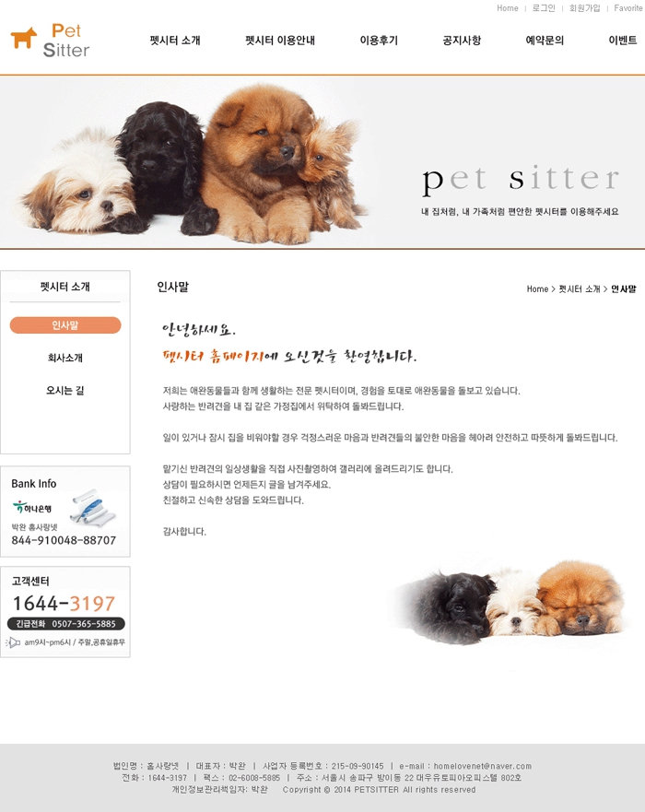The height and width of the screenshot is (812, 645).
Task: Open 오시는 길 in the sidebar
Action: pyautogui.click(x=65, y=391)
